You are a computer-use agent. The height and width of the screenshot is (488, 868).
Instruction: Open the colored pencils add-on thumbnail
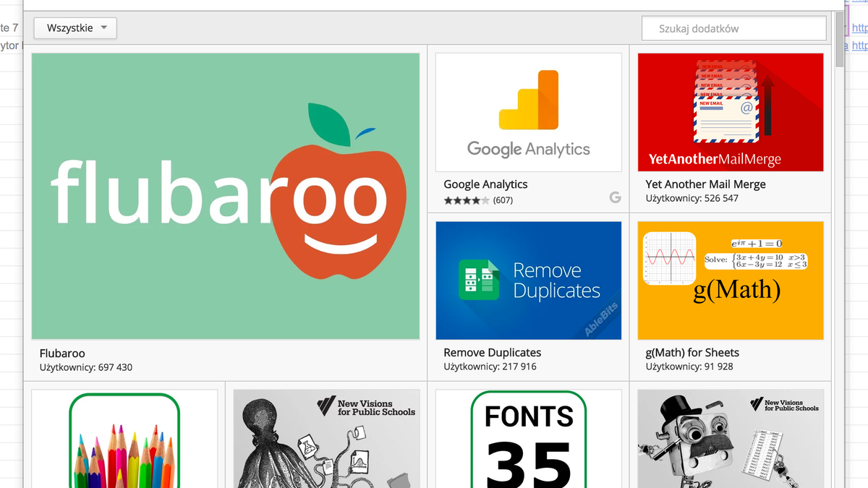pos(124,439)
